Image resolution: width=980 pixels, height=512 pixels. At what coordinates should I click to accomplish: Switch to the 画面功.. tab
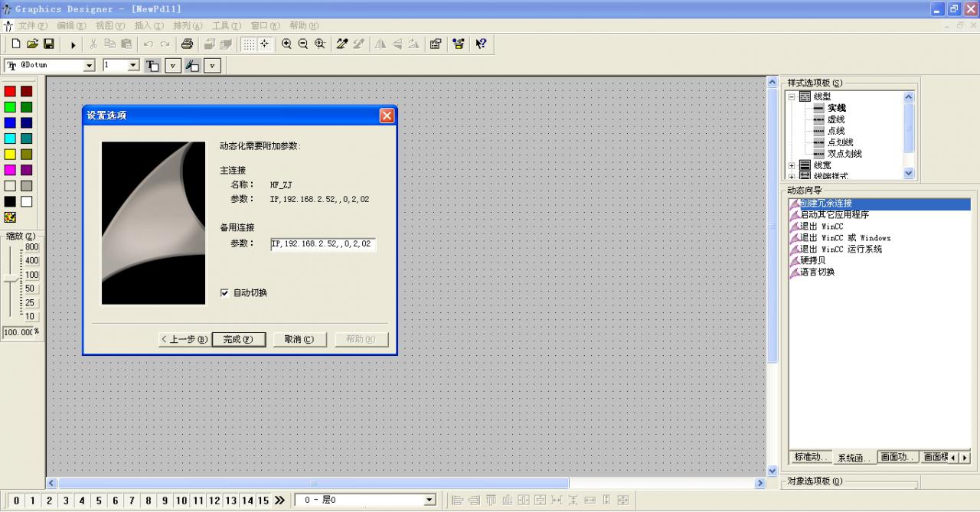pos(897,457)
